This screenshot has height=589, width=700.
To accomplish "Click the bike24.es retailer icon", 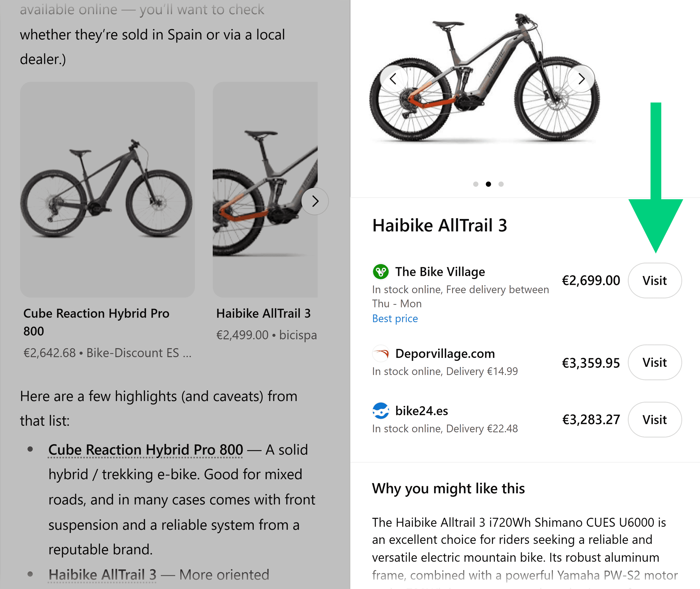I will [381, 411].
